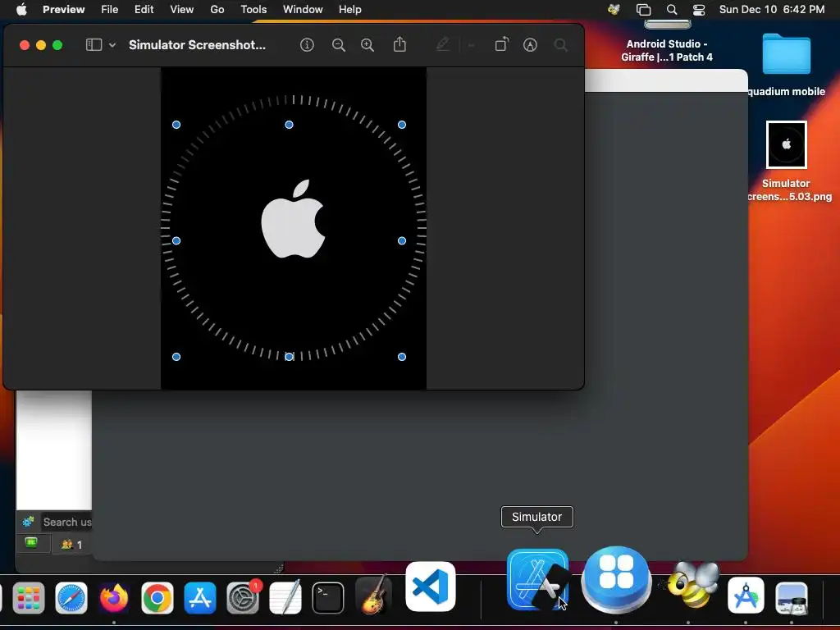Open Simulator from the Dock

(538, 579)
